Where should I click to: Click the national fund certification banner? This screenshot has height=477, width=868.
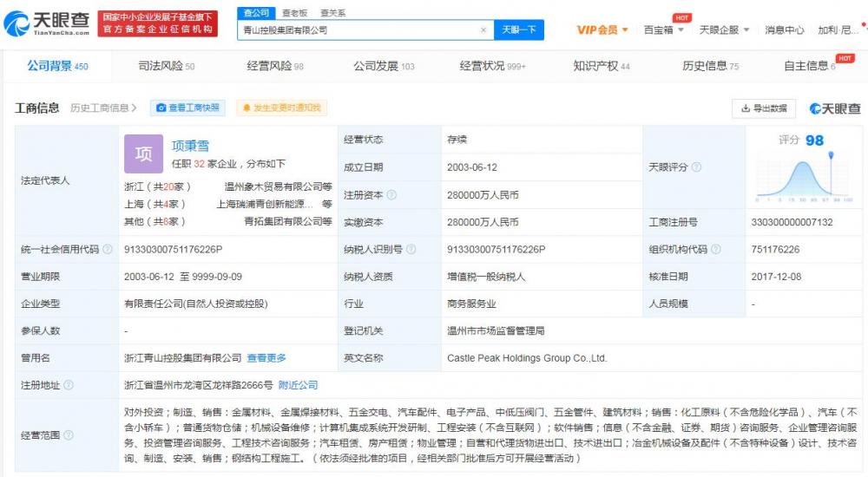[x=158, y=23]
